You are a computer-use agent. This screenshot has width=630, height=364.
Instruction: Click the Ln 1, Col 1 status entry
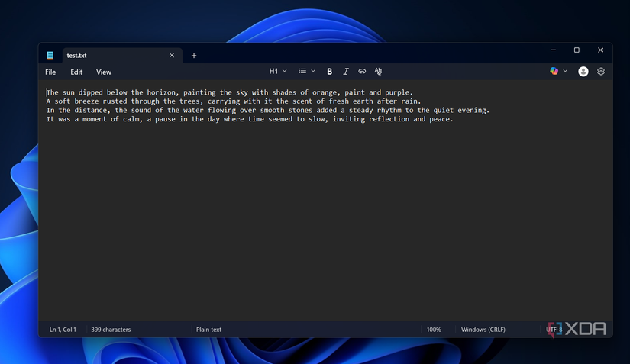click(x=63, y=330)
